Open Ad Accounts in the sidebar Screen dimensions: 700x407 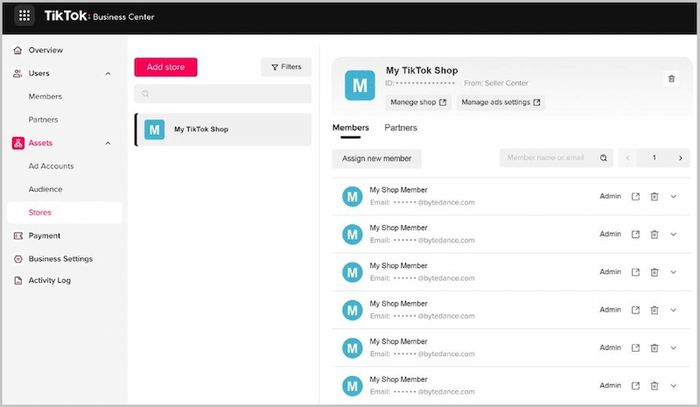51,166
